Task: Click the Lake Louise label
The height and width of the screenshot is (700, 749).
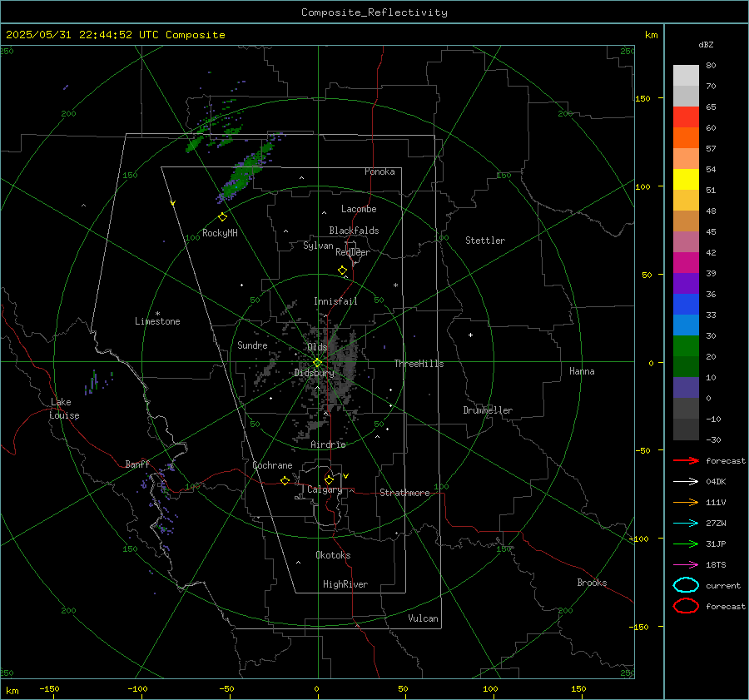Action: pyautogui.click(x=64, y=409)
